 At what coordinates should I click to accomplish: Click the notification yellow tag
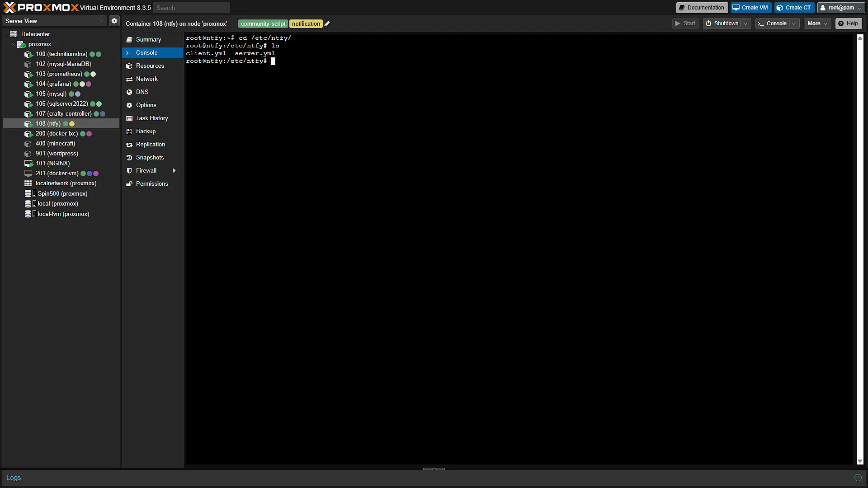pyautogui.click(x=306, y=24)
